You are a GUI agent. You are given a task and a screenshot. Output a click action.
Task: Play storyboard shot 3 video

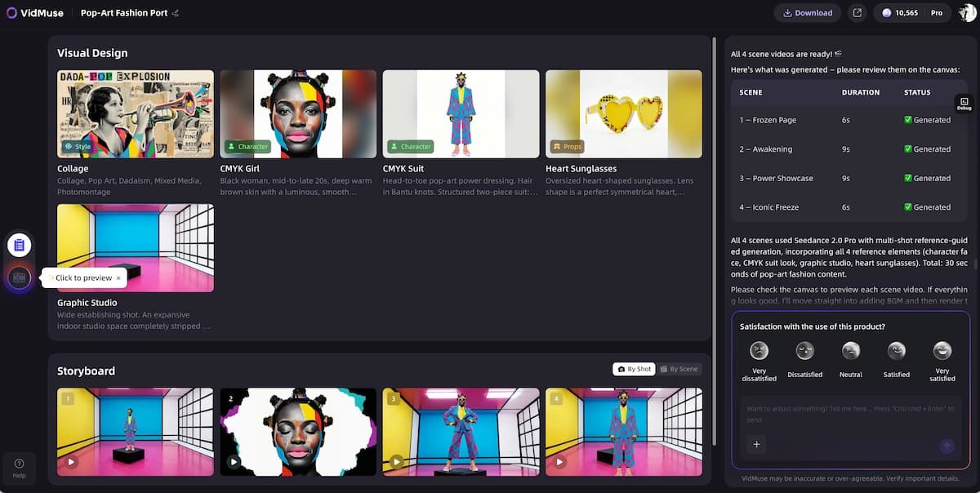point(397,461)
